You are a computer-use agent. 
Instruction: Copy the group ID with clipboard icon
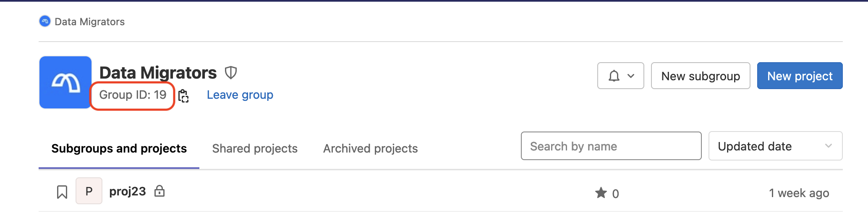click(183, 96)
